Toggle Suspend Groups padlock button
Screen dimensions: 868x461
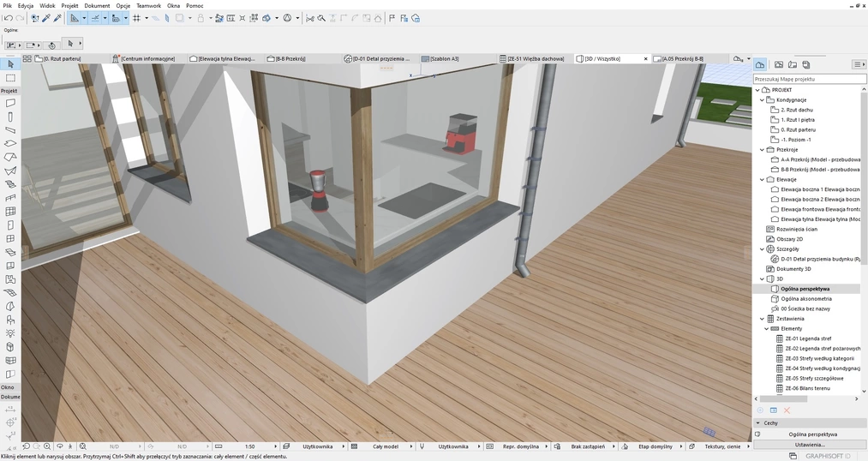(201, 18)
